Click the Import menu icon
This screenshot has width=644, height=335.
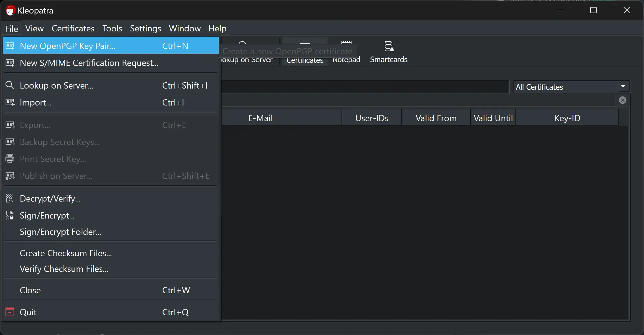[10, 102]
